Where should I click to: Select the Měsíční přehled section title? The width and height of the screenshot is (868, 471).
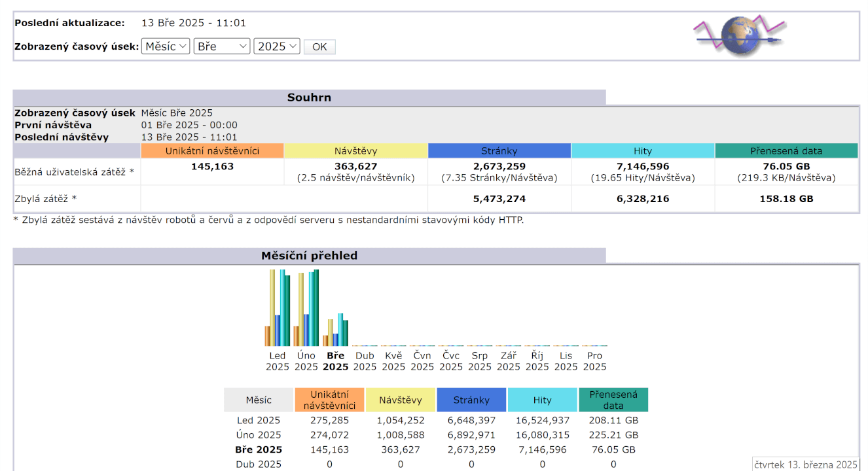pyautogui.click(x=309, y=256)
